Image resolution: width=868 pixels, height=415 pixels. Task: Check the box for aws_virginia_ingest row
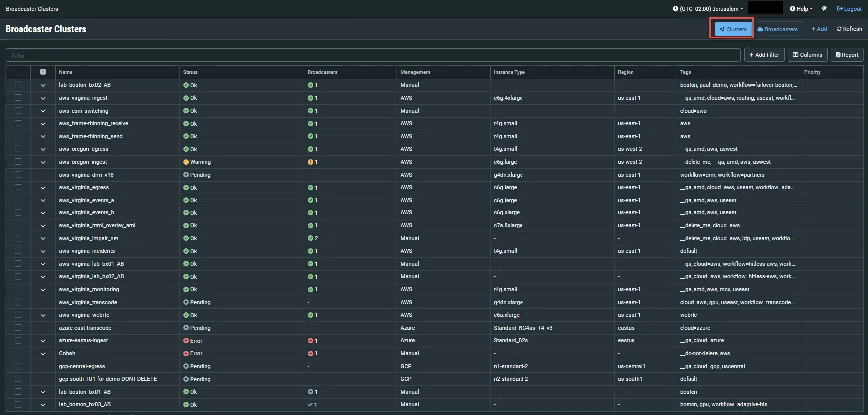18,98
